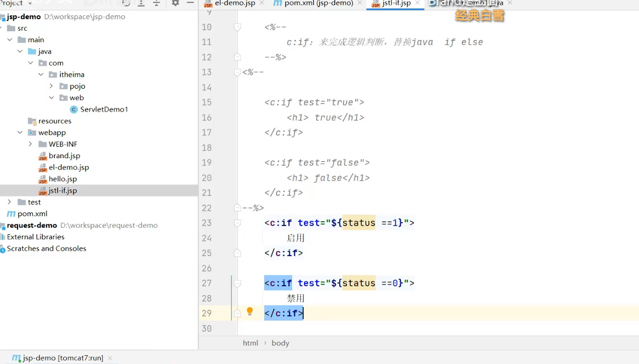Click the brand.jsp file icon
The height and width of the screenshot is (364, 639).
43,156
